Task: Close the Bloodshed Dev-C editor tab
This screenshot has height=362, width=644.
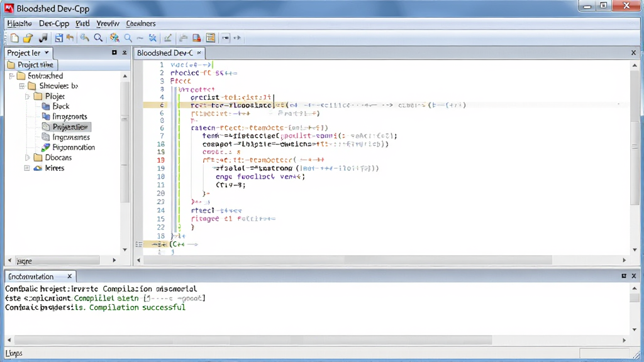Action: coord(199,53)
